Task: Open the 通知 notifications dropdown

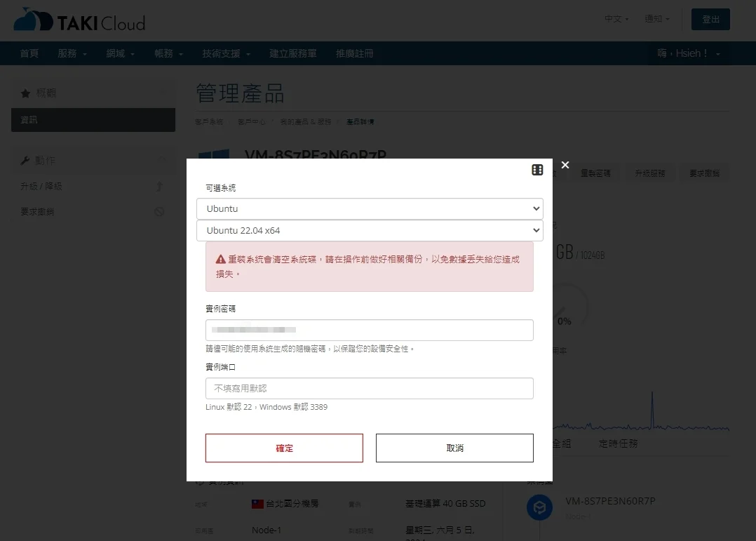Action: 656,19
